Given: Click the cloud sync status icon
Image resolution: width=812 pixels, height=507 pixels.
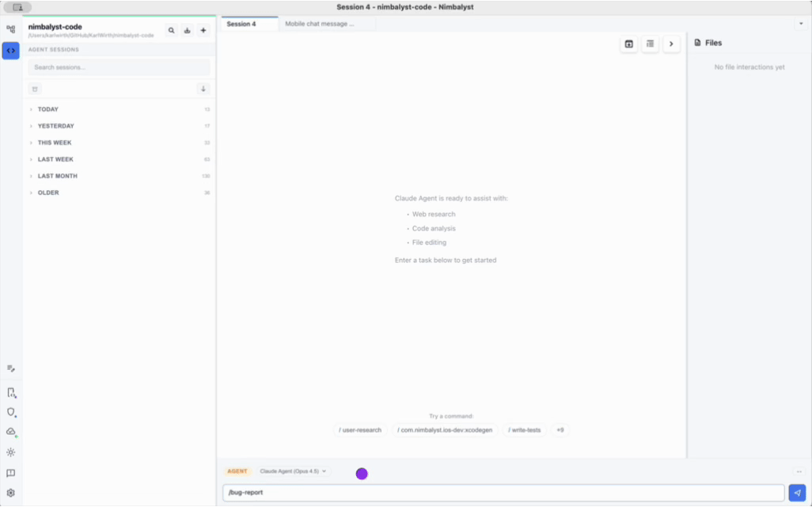Looking at the screenshot, I should (x=11, y=432).
